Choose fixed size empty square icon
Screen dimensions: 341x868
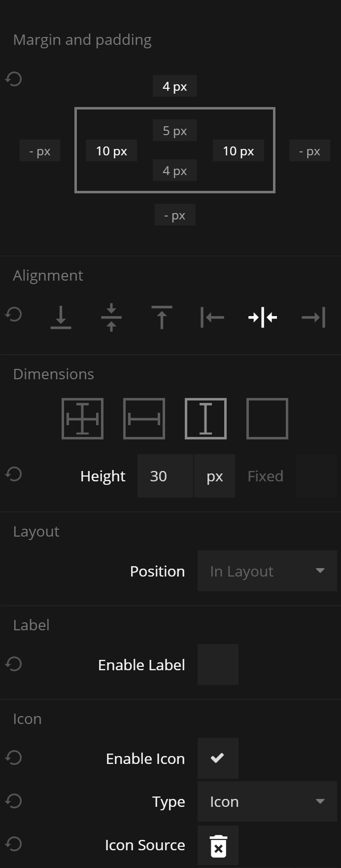click(267, 419)
